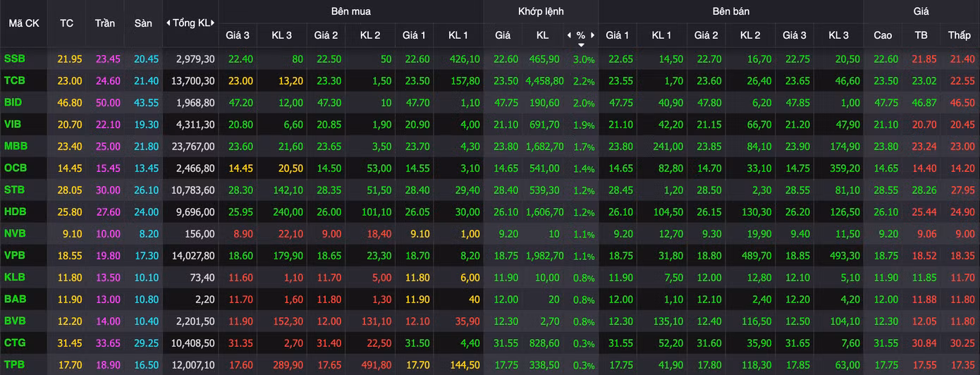Click Giá header under Khớp lệnh
980x375 pixels.
point(503,35)
